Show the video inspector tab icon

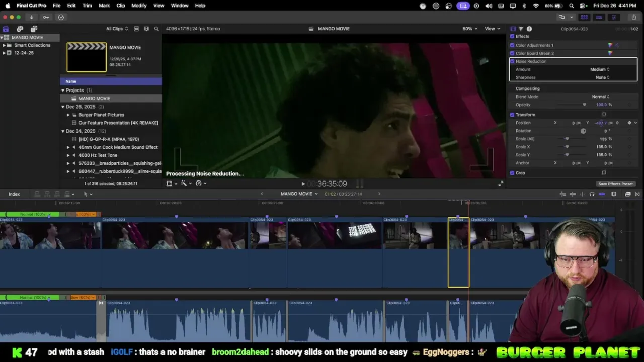(x=513, y=29)
